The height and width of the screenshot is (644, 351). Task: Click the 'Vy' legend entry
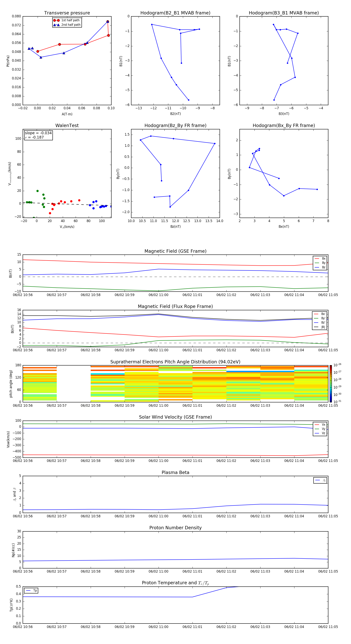pyautogui.click(x=320, y=429)
